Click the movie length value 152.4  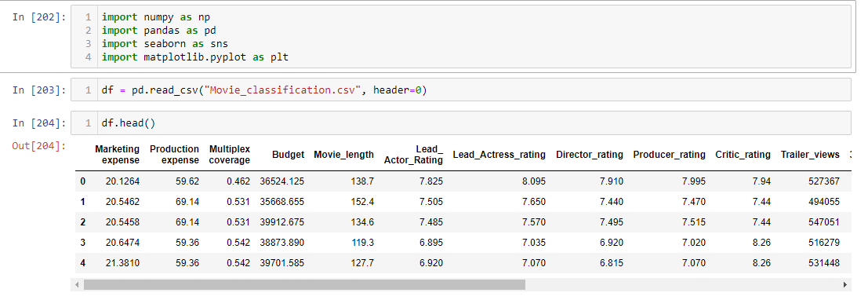pos(362,202)
